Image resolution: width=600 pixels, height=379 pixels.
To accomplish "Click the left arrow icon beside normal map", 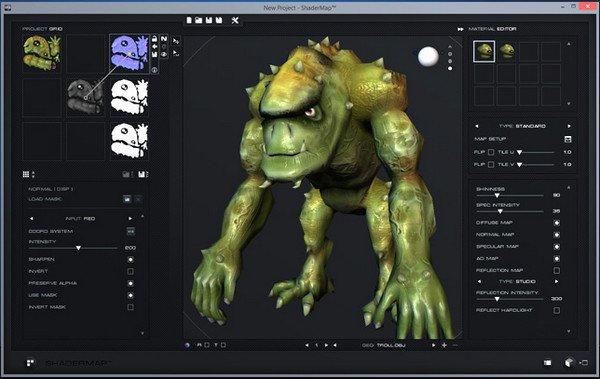I will click(155, 47).
